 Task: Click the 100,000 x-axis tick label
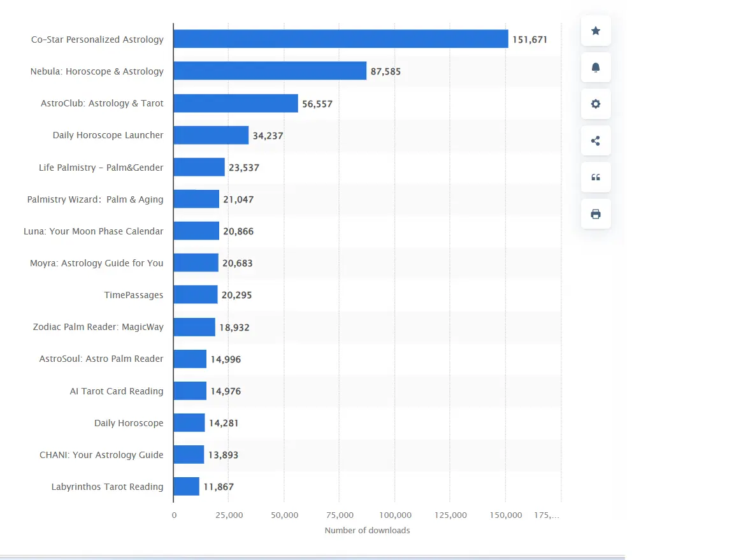(x=395, y=515)
